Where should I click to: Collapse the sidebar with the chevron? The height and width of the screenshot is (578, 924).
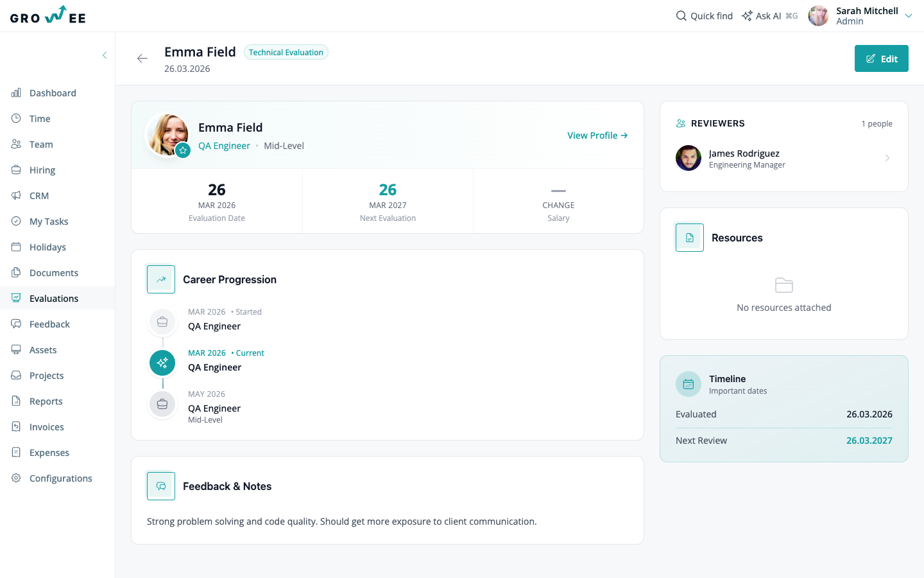coord(105,55)
